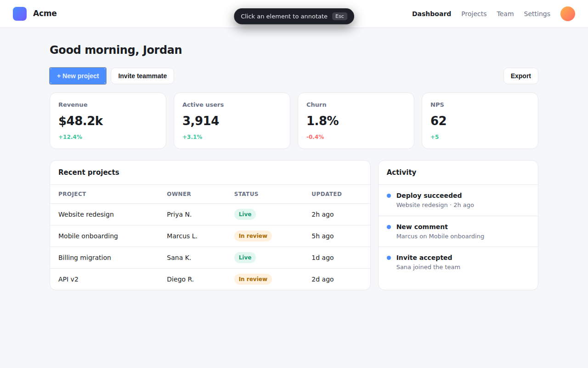Click blue dot beside New comment

tap(389, 227)
